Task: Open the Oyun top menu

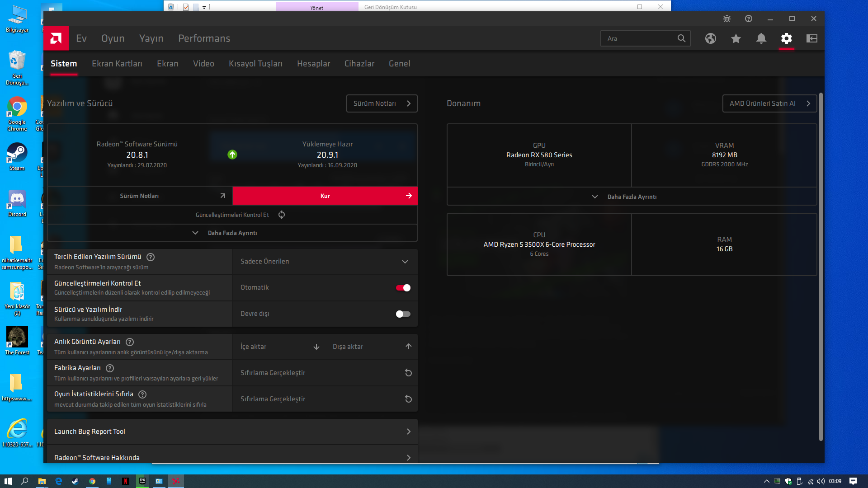Action: click(x=113, y=38)
